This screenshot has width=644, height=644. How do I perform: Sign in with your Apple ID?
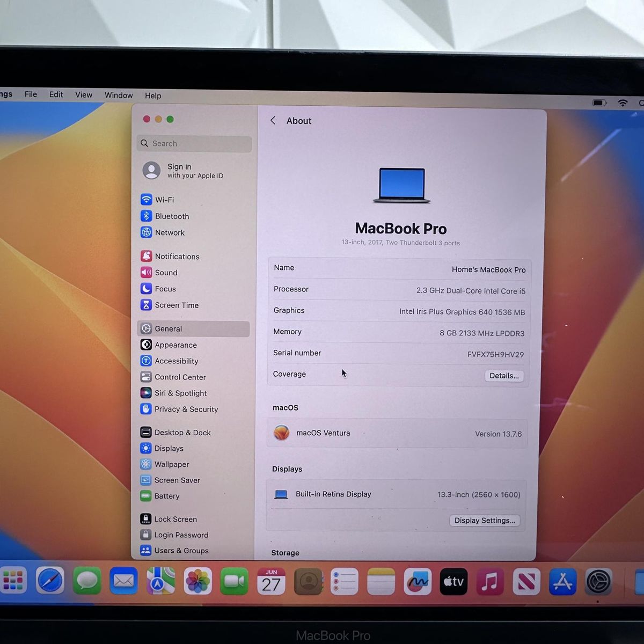click(184, 171)
